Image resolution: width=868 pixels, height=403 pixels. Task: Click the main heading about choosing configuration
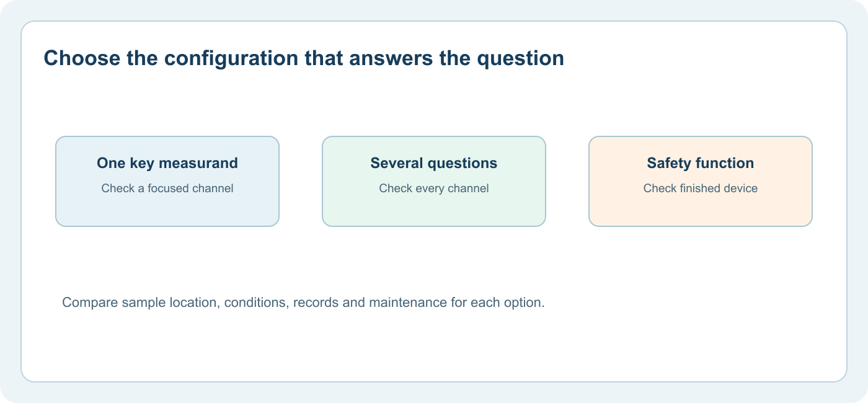click(304, 58)
